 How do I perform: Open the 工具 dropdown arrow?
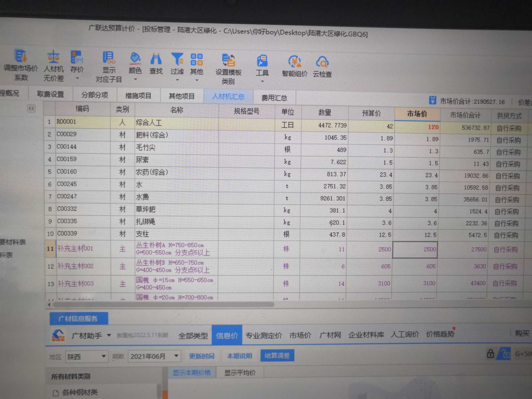click(262, 82)
